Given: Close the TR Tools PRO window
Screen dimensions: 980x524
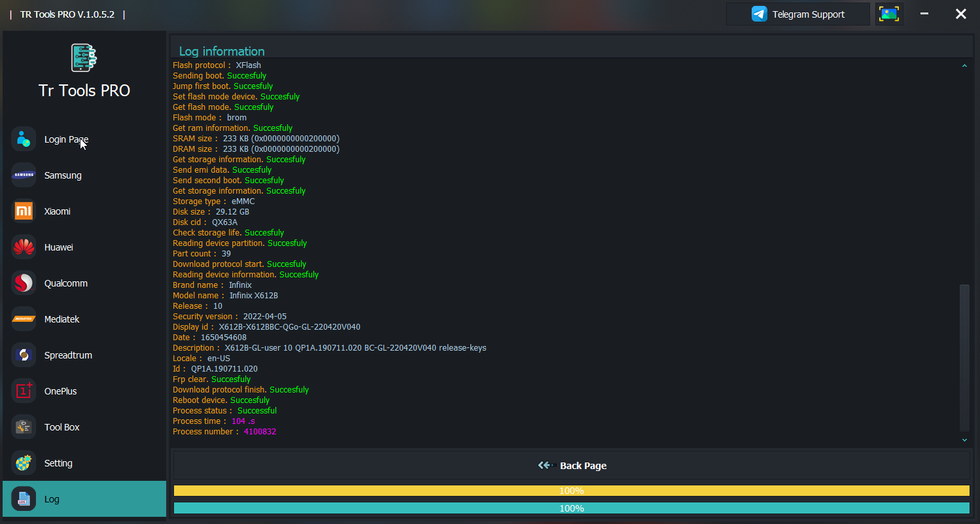Looking at the screenshot, I should (x=960, y=14).
